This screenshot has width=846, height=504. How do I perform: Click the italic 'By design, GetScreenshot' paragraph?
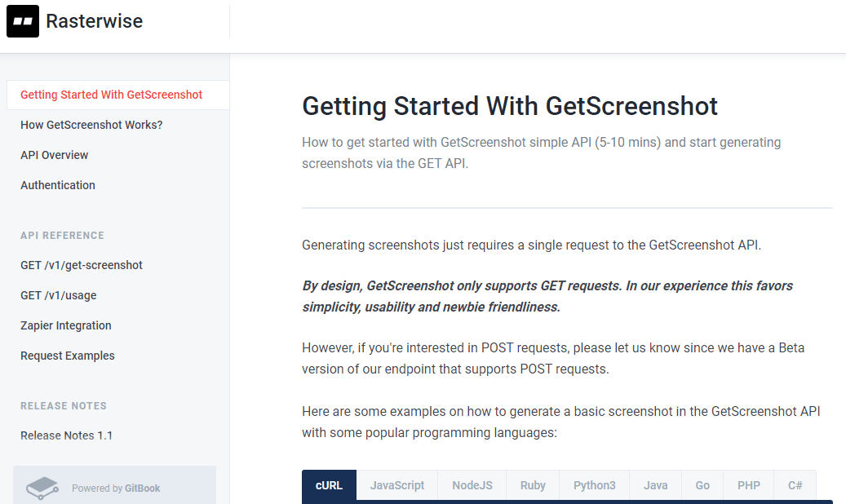(x=547, y=296)
